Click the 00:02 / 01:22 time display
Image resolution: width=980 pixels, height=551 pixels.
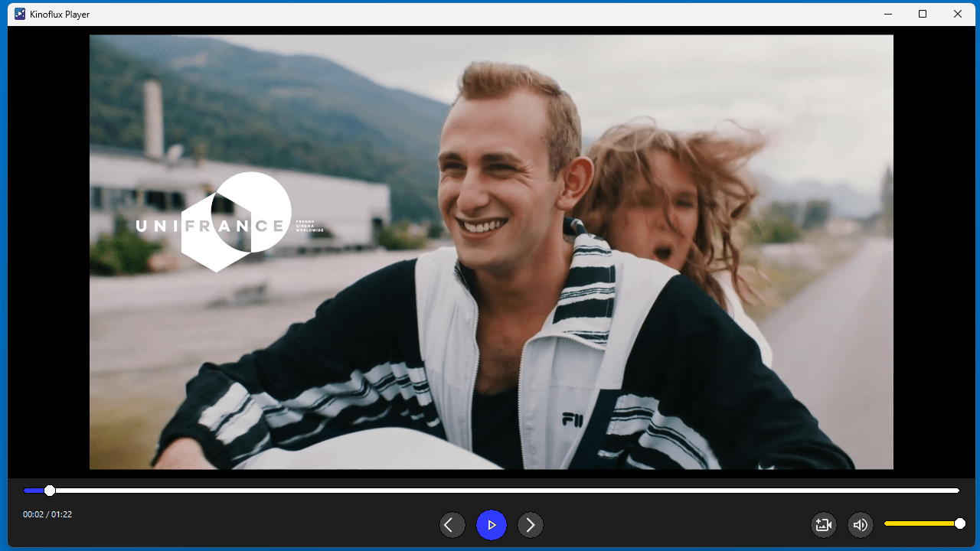tap(47, 514)
